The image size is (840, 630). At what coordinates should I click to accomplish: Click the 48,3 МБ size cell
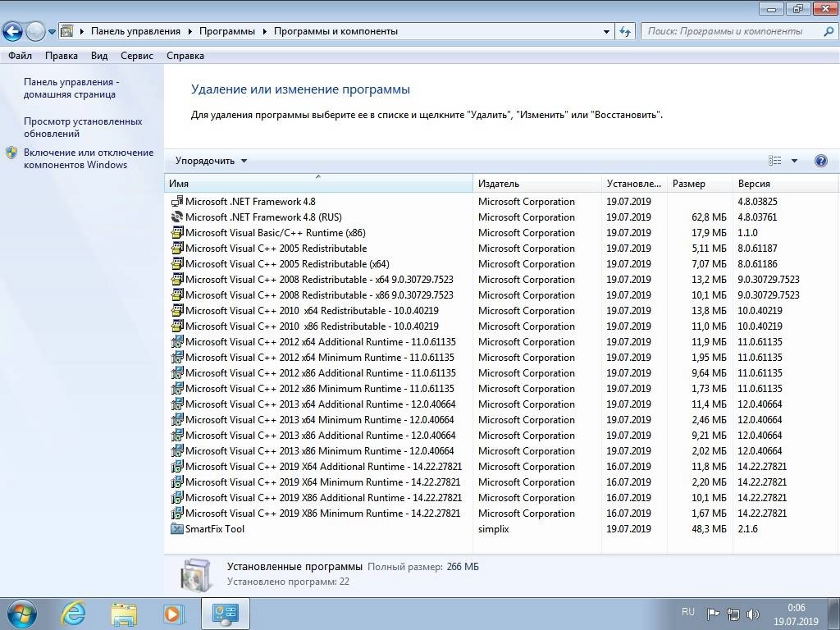pyautogui.click(x=709, y=529)
